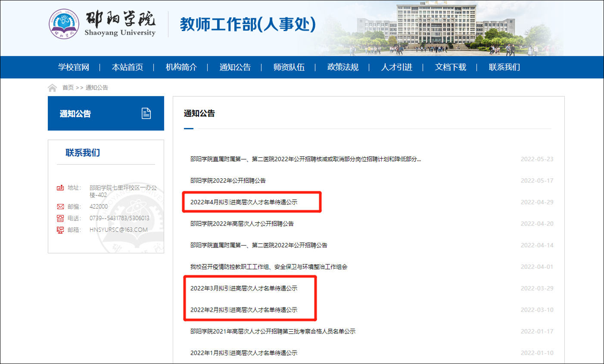Click the 邵阳学院 Shaoyang University wordmark
This screenshot has height=364, width=604.
(120, 24)
